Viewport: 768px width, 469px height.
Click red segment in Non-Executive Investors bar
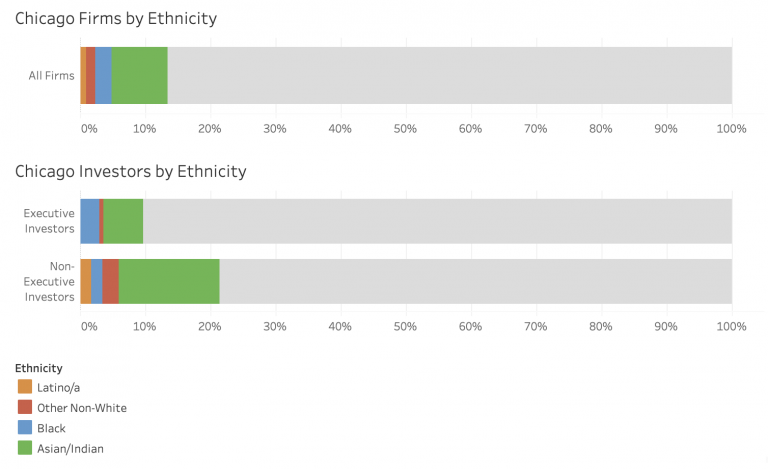pos(110,281)
